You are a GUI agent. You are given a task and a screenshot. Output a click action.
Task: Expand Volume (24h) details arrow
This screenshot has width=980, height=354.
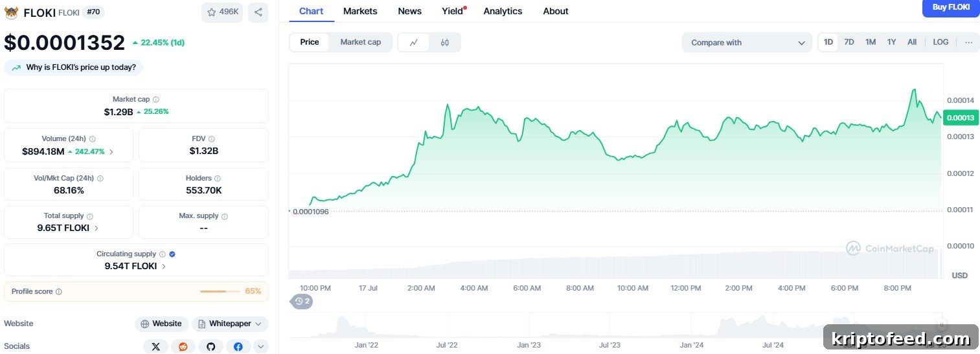(111, 152)
